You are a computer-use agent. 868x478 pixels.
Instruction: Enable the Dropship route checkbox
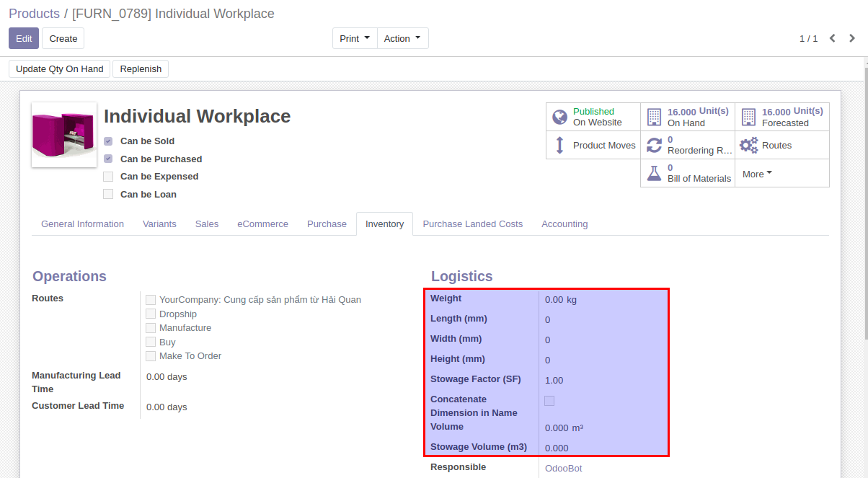coord(151,314)
